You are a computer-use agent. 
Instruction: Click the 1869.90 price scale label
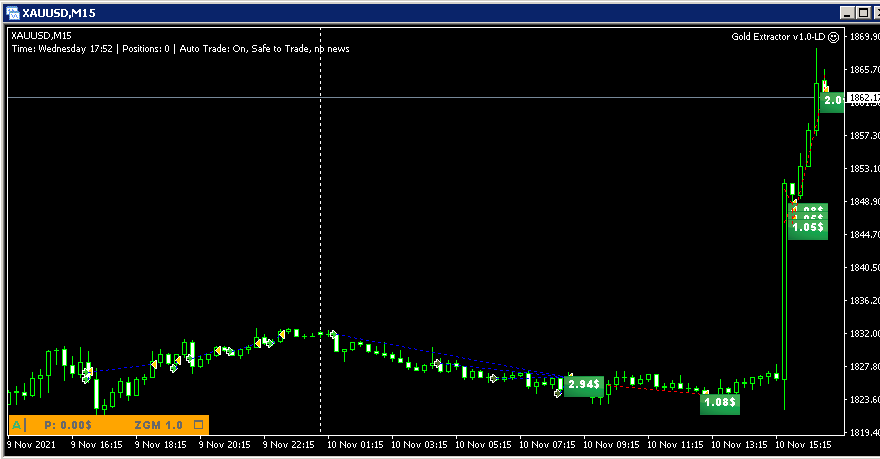click(865, 36)
